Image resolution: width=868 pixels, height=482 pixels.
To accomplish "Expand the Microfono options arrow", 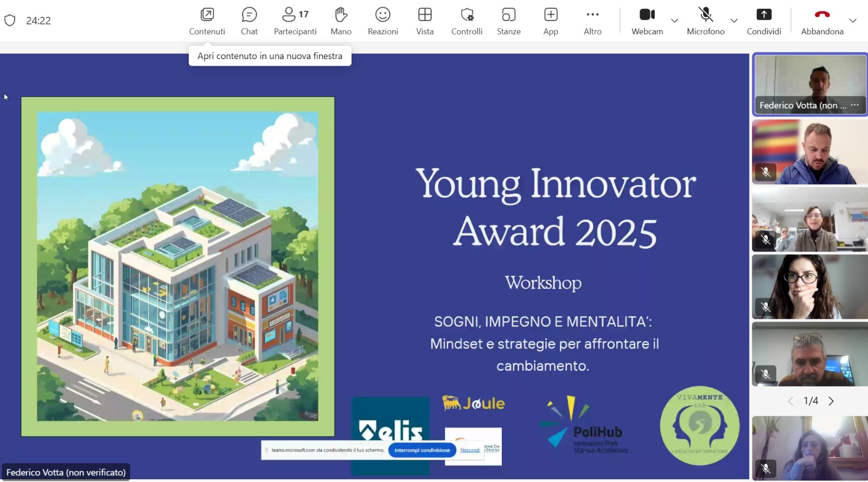I will click(734, 21).
